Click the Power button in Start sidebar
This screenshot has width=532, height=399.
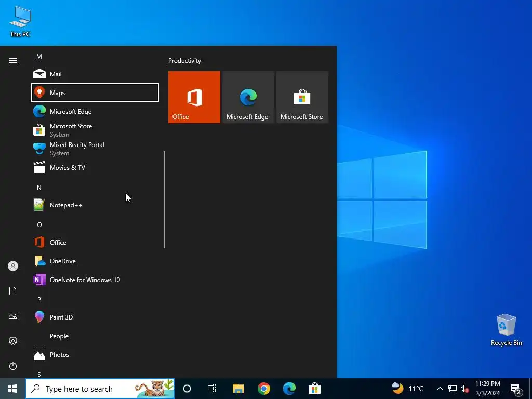[x=13, y=366]
